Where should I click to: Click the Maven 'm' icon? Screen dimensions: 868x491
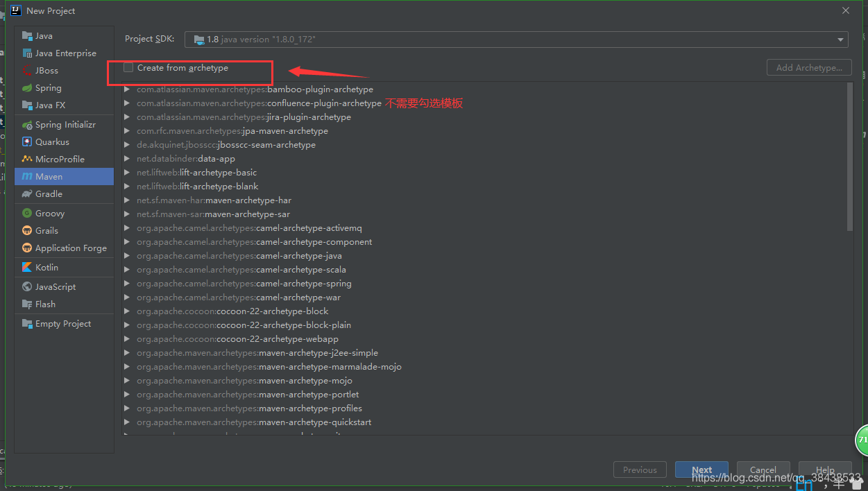(x=27, y=177)
